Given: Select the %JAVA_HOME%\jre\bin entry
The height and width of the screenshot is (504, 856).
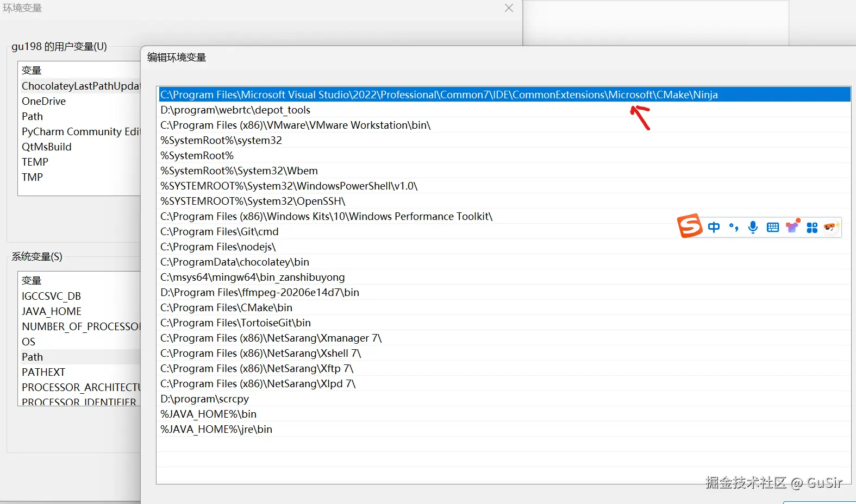Looking at the screenshot, I should [x=504, y=429].
